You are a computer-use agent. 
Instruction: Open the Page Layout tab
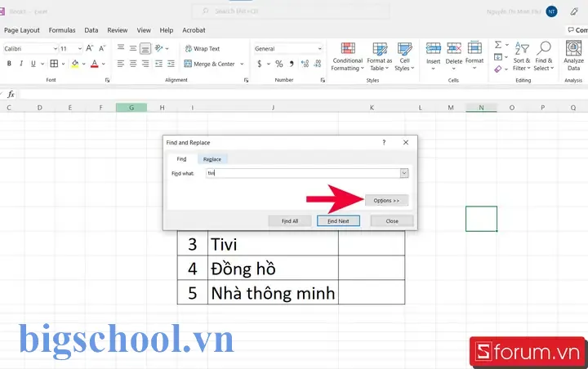[22, 30]
